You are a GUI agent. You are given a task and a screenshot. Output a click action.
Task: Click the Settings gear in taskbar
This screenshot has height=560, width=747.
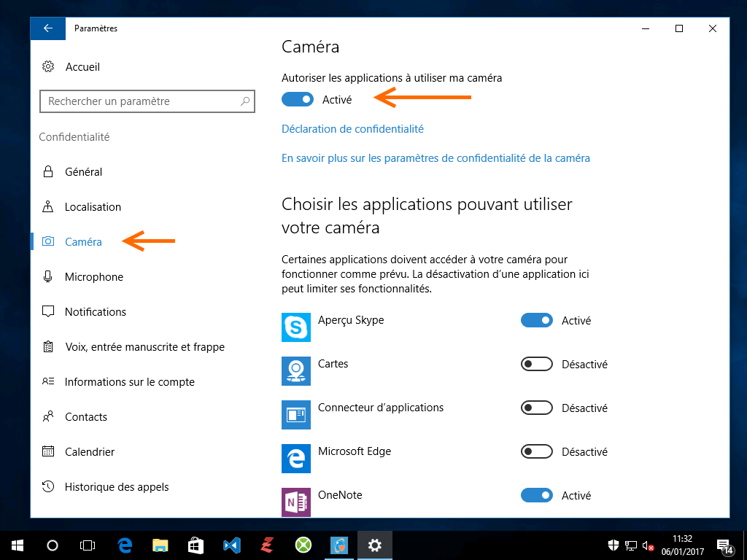(x=375, y=545)
